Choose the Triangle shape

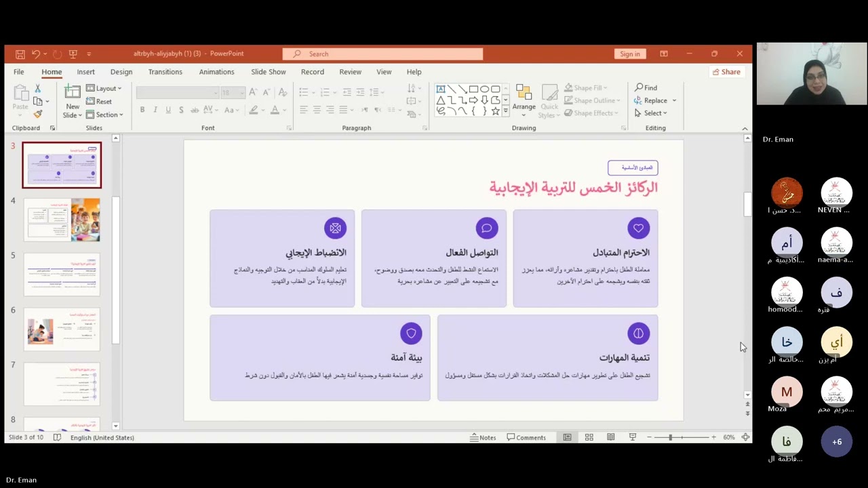(x=441, y=100)
